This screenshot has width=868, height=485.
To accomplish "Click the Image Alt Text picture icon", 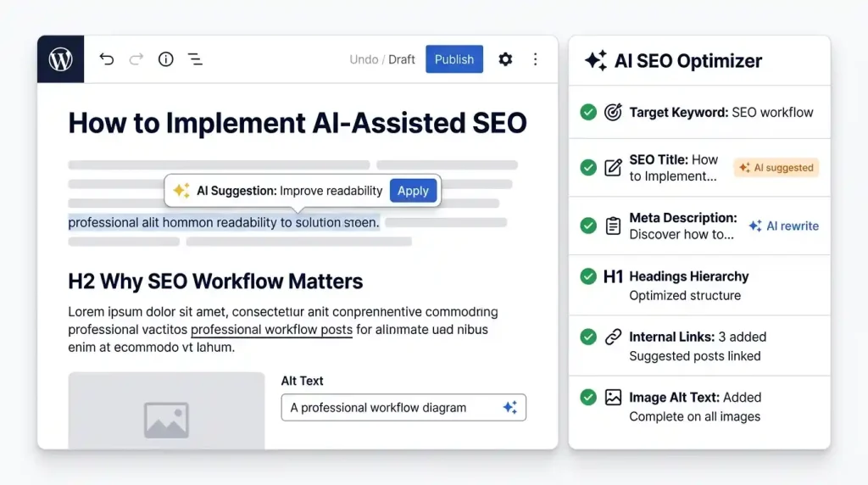I will point(613,397).
